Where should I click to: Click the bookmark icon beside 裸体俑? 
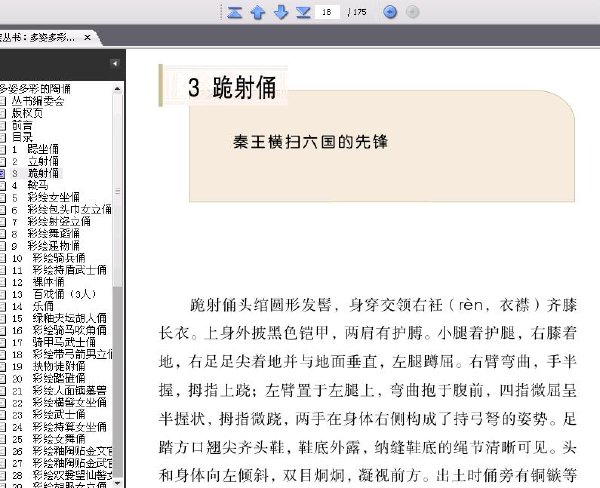2,282
